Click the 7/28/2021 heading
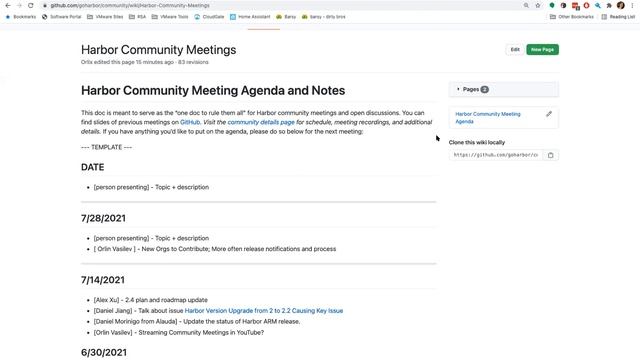The height and width of the screenshot is (360, 640). click(103, 218)
